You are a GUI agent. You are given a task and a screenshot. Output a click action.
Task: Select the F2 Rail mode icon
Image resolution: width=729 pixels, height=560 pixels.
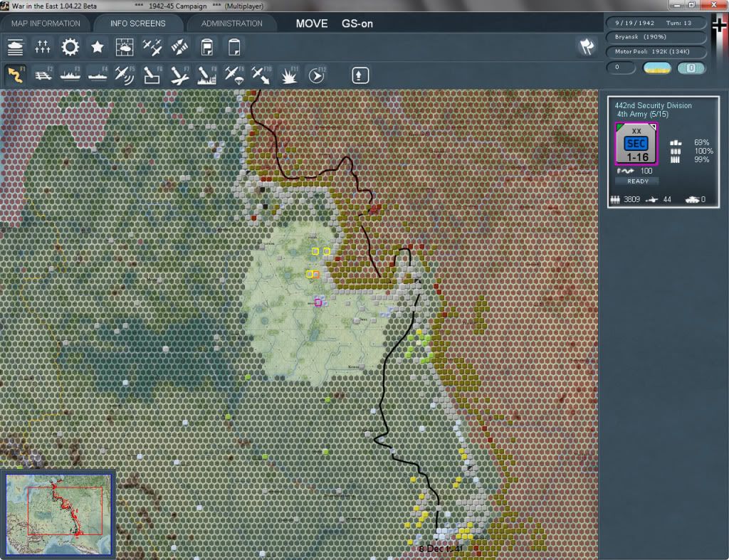(x=43, y=75)
